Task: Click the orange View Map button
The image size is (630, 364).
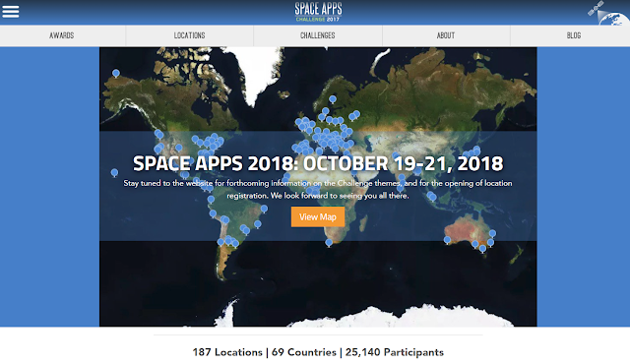Action: coord(318,216)
